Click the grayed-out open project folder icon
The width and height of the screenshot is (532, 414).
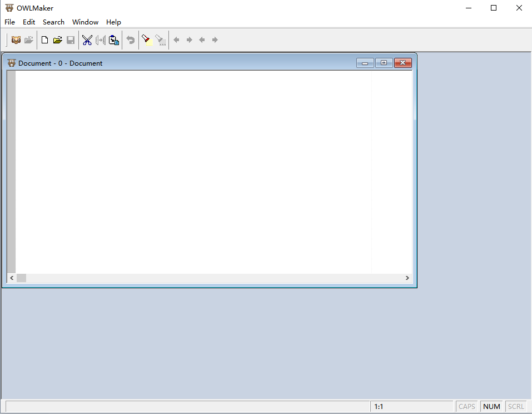coord(29,40)
